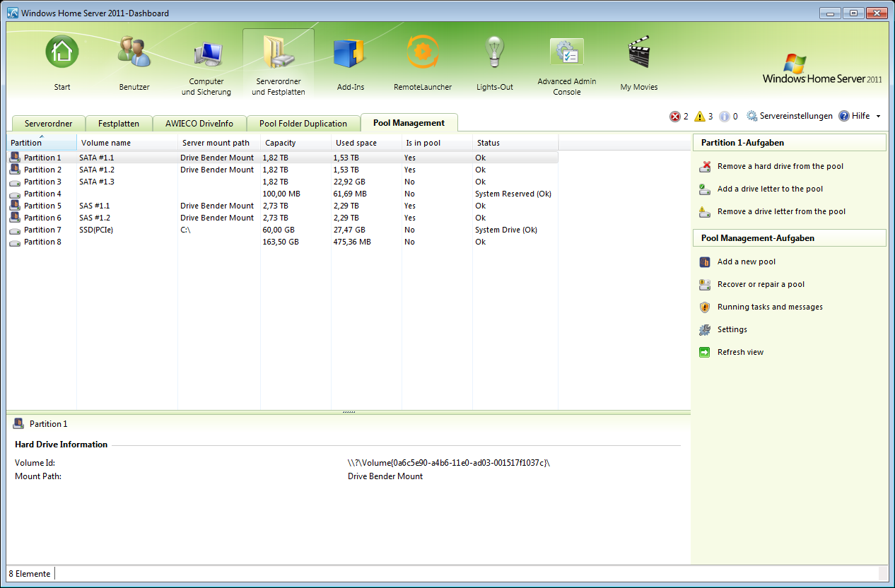Select the Pool Management tab

pos(409,123)
